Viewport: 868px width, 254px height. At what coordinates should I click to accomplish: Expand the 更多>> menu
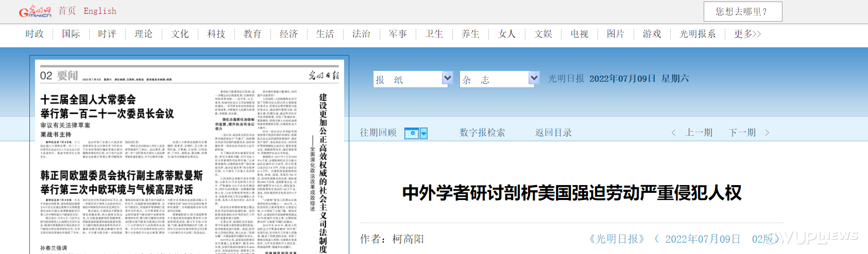(x=747, y=34)
